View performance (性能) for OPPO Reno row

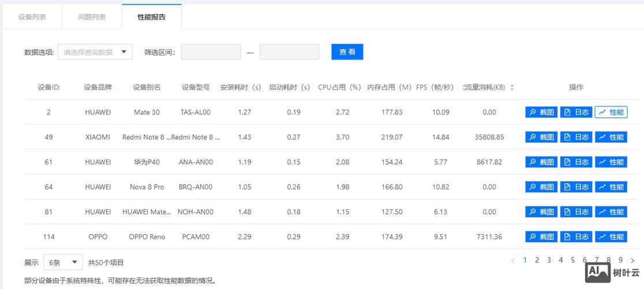[x=611, y=236]
